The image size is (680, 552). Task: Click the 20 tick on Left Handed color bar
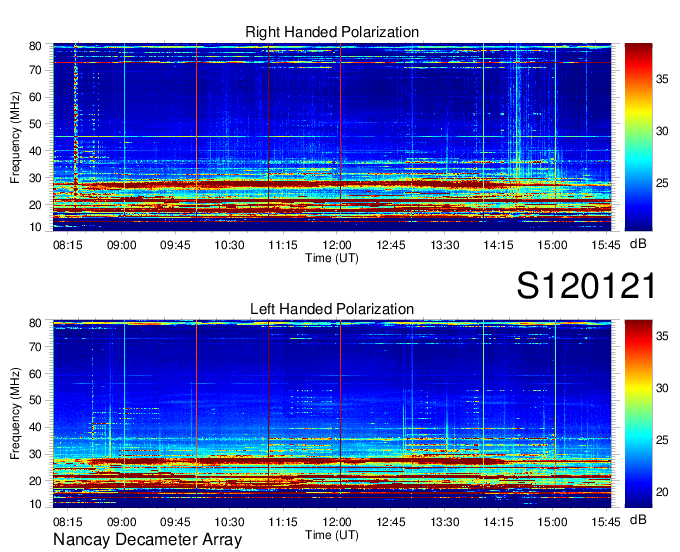pos(662,492)
